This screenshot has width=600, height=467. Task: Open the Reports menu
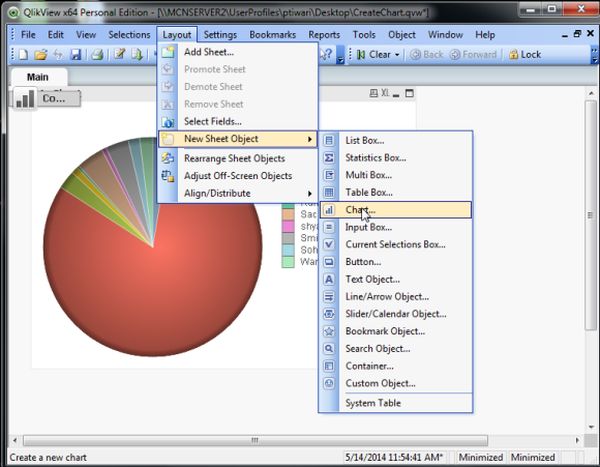324,35
